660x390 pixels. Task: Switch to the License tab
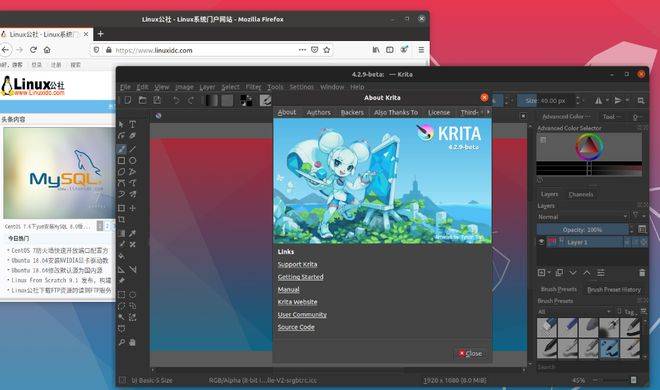pyautogui.click(x=439, y=112)
